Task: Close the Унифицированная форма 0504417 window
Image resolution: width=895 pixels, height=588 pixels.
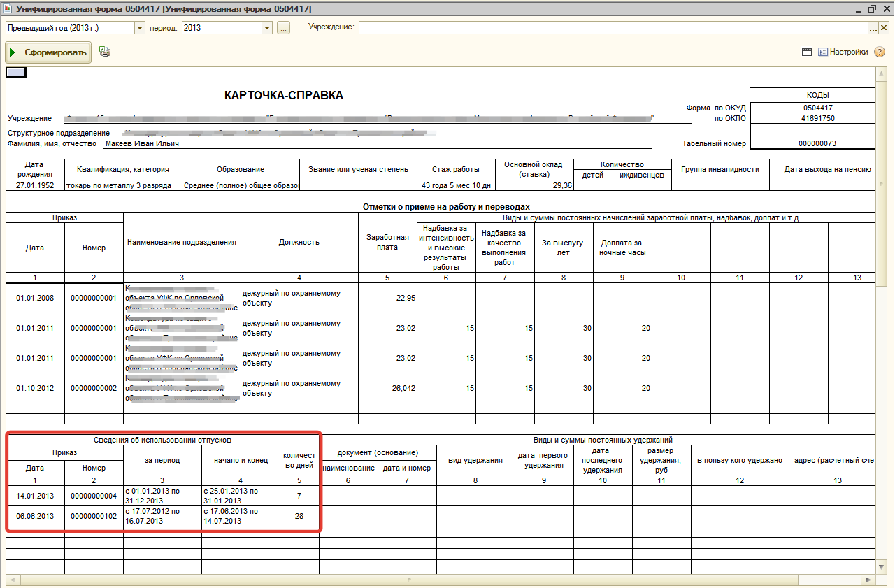Action: click(x=885, y=8)
